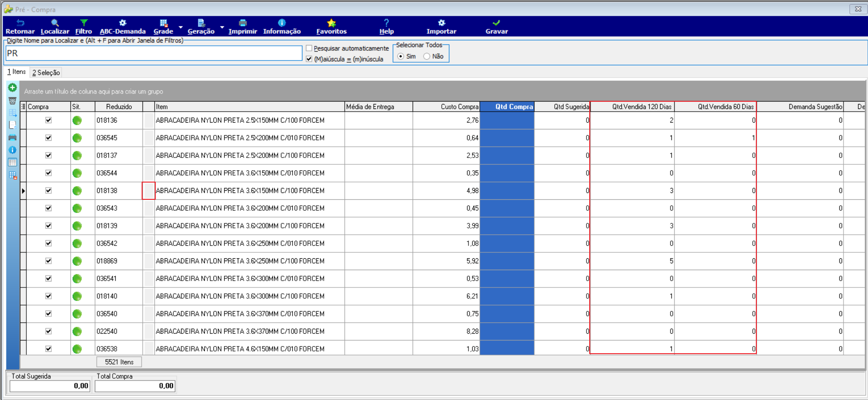868x400 pixels.
Task: Click the search name input field
Action: coord(154,53)
